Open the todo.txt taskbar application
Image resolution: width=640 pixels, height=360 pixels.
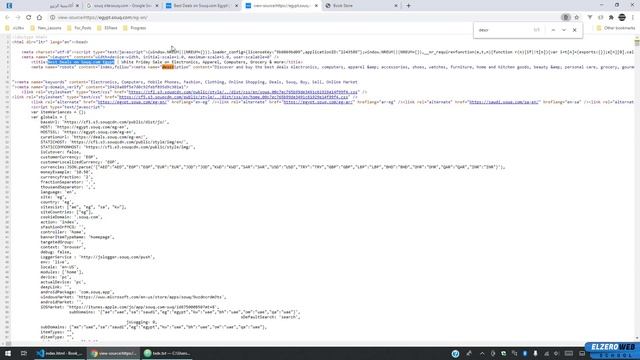(167, 353)
